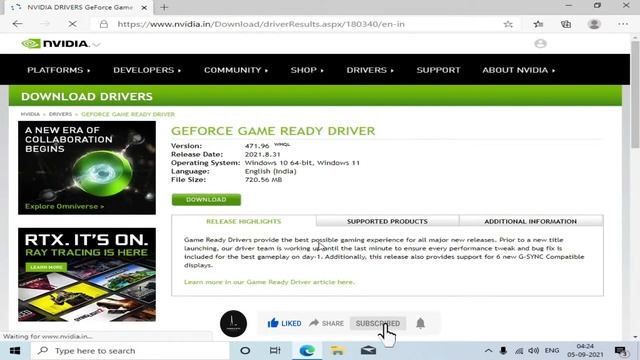The width and height of the screenshot is (640, 360).
Task: Expand the PLATFORMS menu
Action: (58, 70)
